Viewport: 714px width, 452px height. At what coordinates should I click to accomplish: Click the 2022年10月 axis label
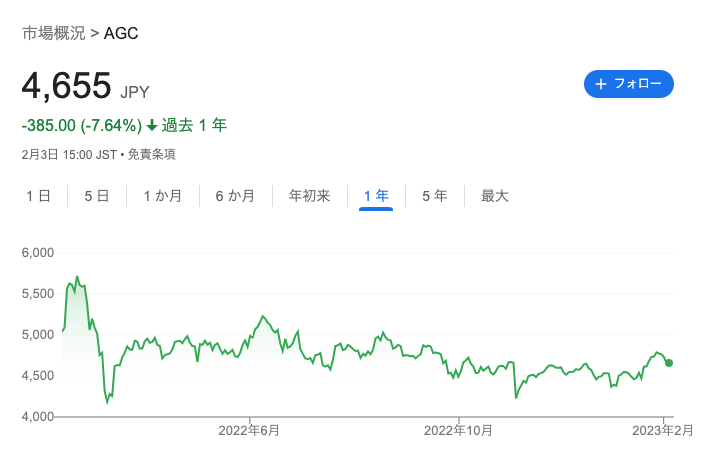coord(458,430)
